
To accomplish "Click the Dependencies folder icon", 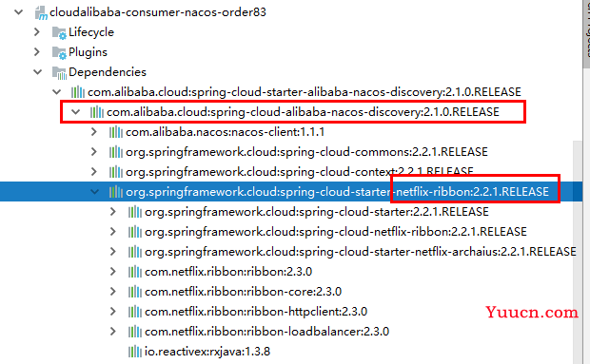I will [59, 72].
